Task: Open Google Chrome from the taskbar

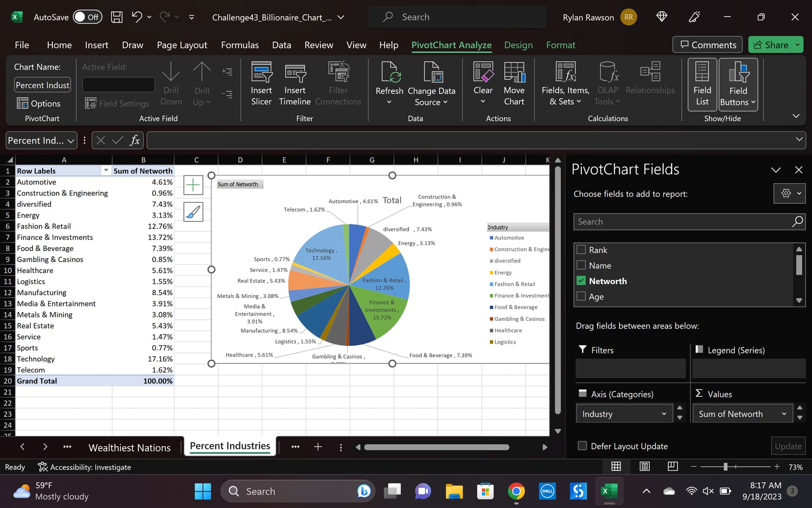Action: 516,491
